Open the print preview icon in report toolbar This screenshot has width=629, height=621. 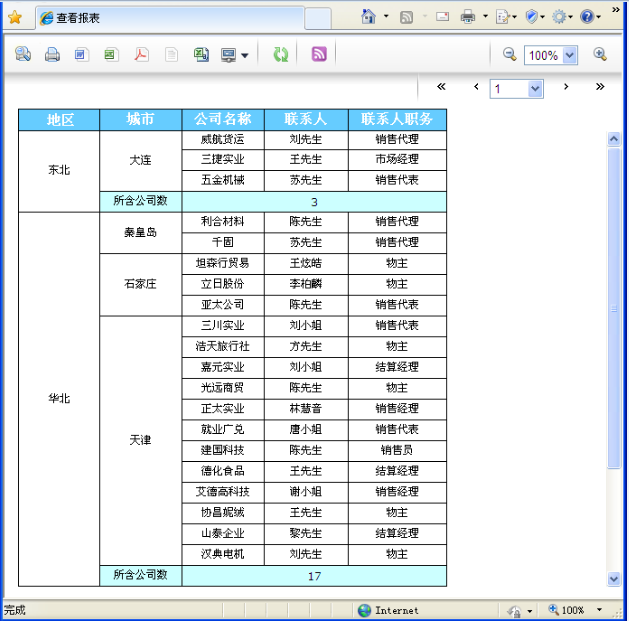point(23,54)
